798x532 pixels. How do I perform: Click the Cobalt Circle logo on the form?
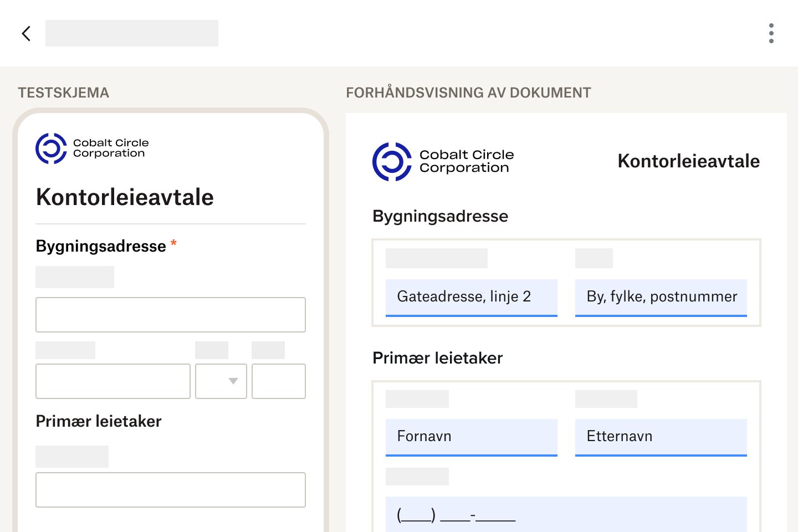(91, 148)
